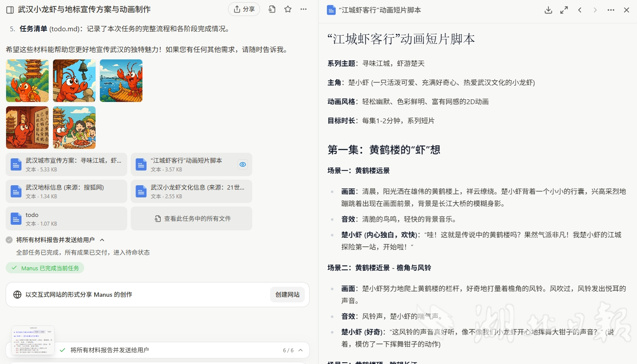Image resolution: width=637 pixels, height=364 pixels.
Task: Click the 分享 share button
Action: [244, 9]
